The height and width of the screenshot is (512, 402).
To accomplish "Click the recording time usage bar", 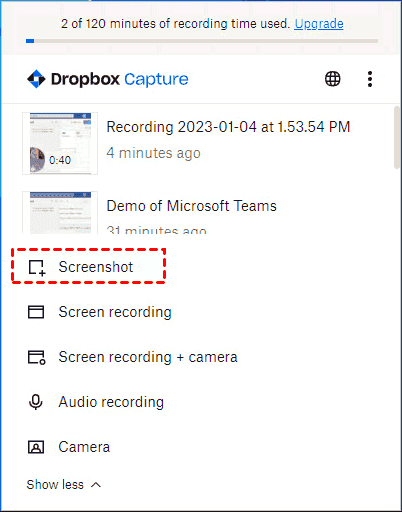I will pos(202,41).
